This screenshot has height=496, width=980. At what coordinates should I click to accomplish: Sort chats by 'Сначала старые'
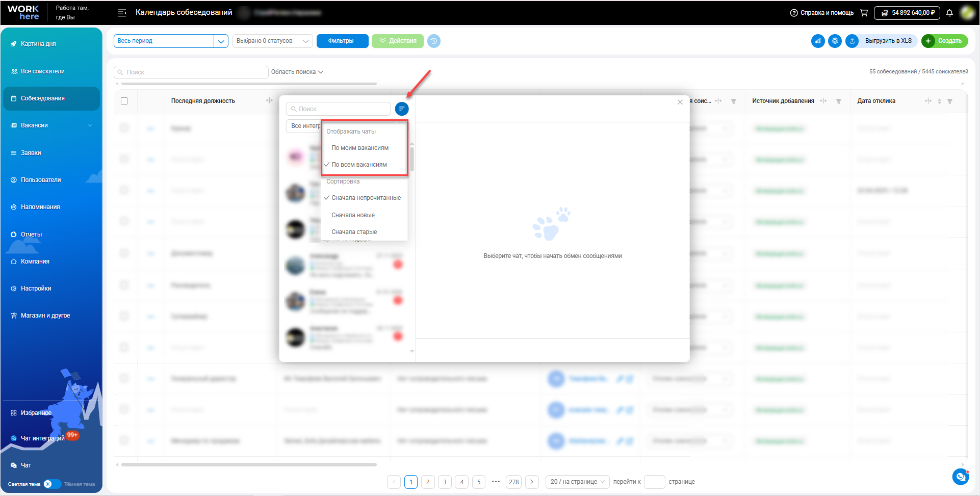tap(354, 232)
